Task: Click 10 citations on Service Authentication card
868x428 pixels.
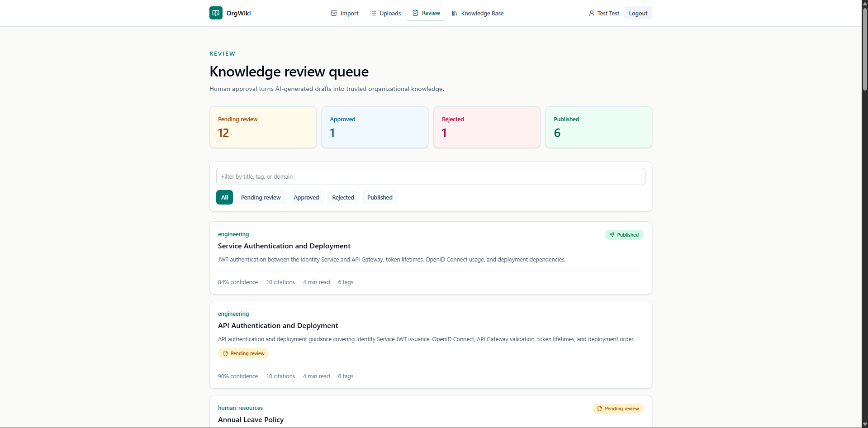Action: coord(280,282)
